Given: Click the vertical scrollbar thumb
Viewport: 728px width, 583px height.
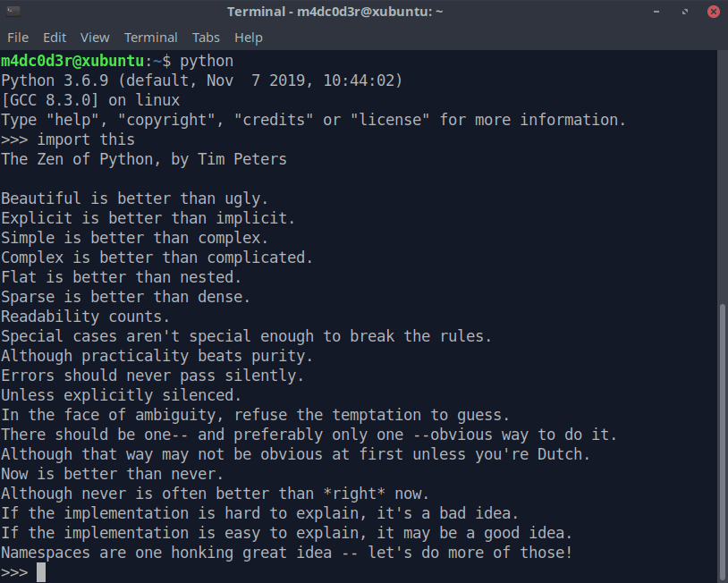Looking at the screenshot, I should point(723,438).
